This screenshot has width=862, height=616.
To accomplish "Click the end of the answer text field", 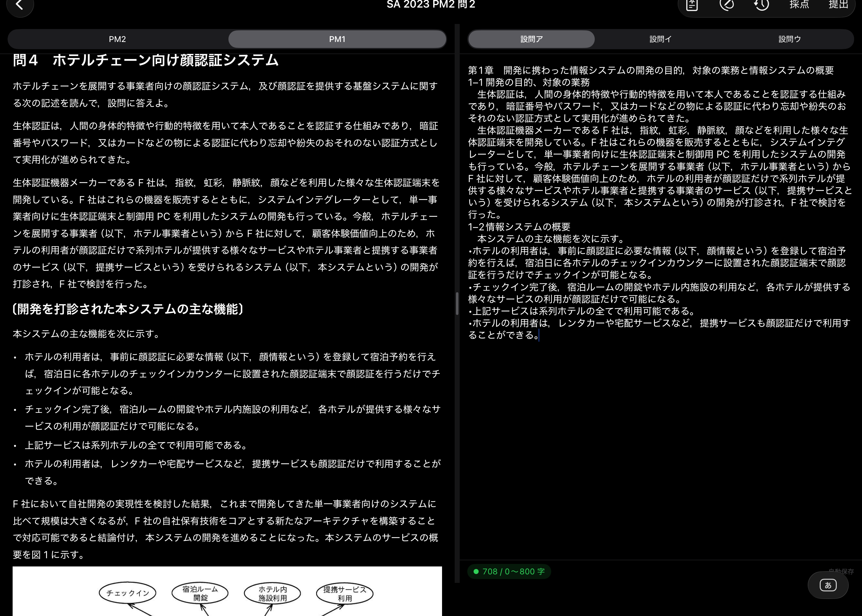I will click(x=539, y=335).
